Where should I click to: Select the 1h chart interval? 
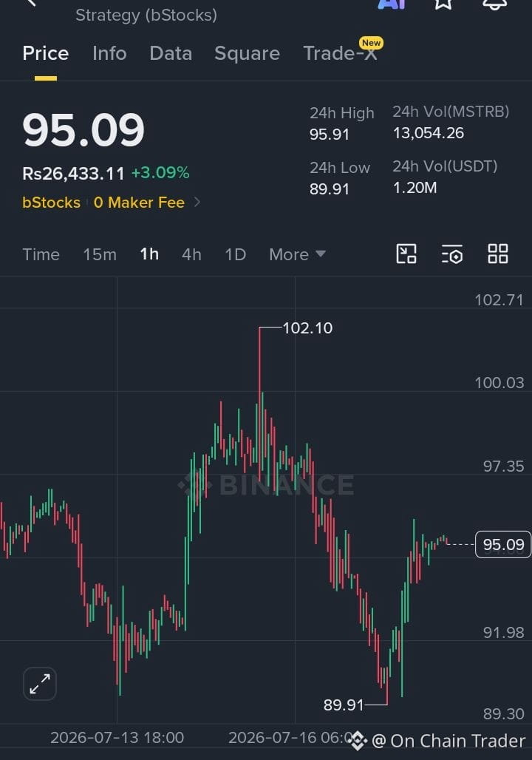tap(149, 254)
